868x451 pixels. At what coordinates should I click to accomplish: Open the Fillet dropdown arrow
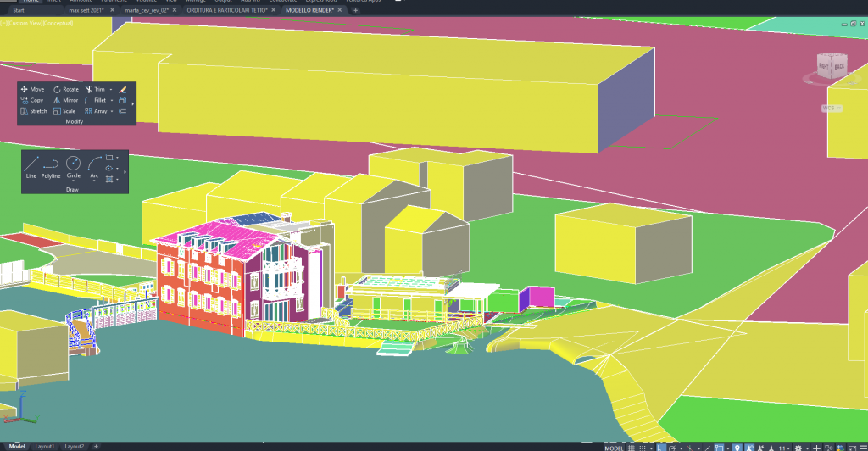pyautogui.click(x=112, y=100)
